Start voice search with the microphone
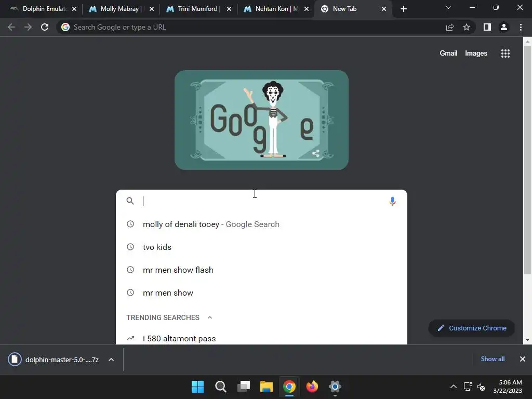 pos(393,201)
